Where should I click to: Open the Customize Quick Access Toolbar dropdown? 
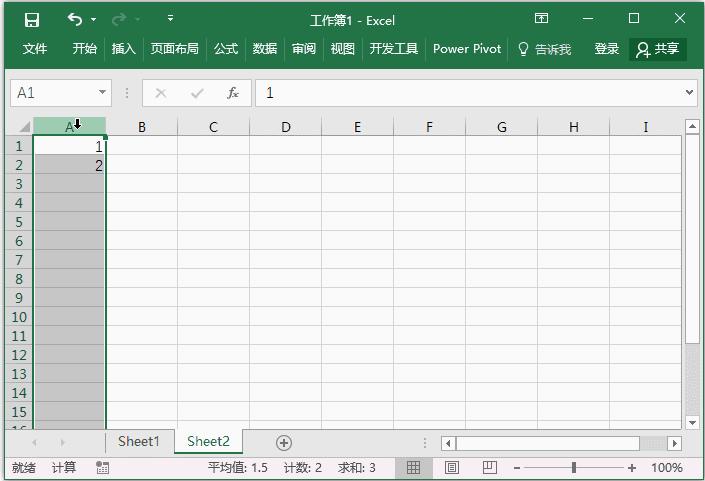click(170, 18)
